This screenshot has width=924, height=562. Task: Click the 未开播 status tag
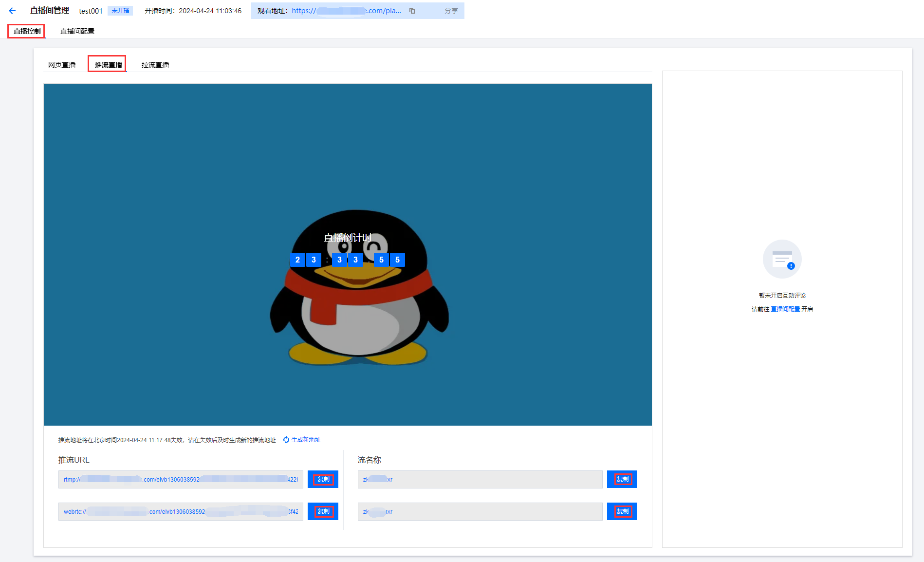pyautogui.click(x=120, y=11)
